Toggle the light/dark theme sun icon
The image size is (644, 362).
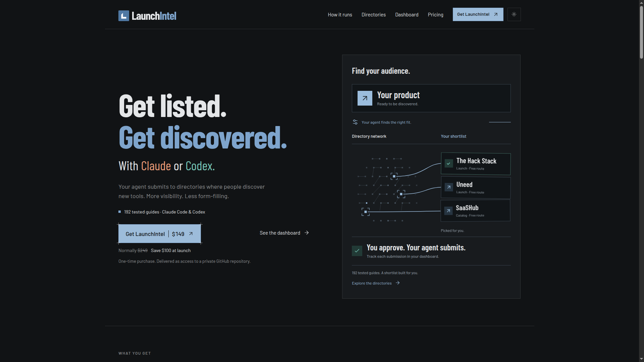514,14
